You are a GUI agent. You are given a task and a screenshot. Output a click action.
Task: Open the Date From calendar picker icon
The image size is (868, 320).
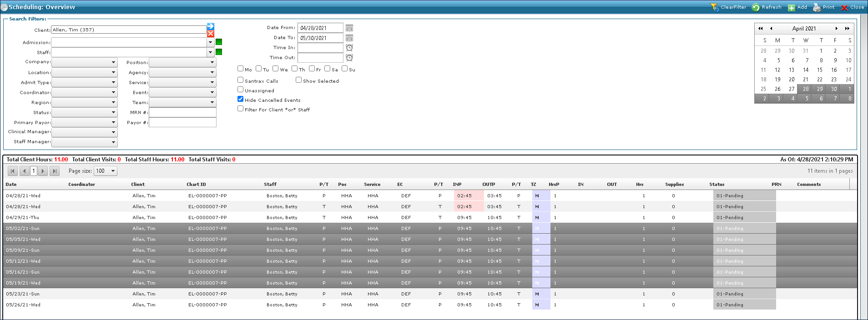pyautogui.click(x=349, y=28)
